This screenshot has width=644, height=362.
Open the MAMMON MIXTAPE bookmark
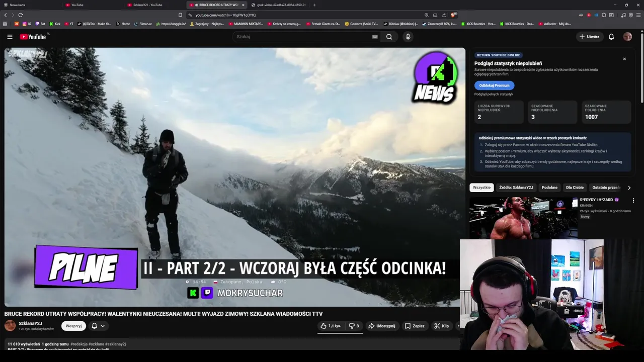click(246, 24)
